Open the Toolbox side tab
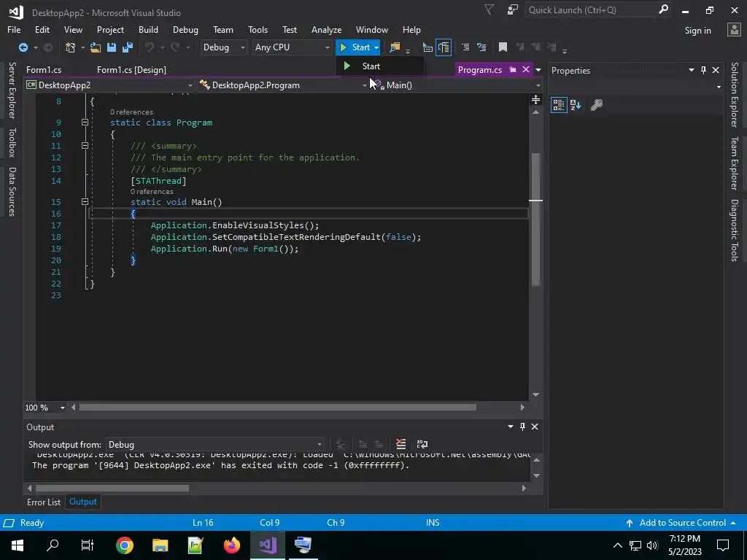Viewport: 747px width, 560px height. coord(12,142)
